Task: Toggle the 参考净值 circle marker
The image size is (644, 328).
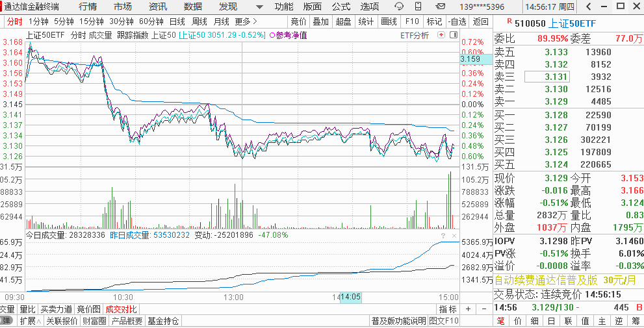Action: [272, 35]
